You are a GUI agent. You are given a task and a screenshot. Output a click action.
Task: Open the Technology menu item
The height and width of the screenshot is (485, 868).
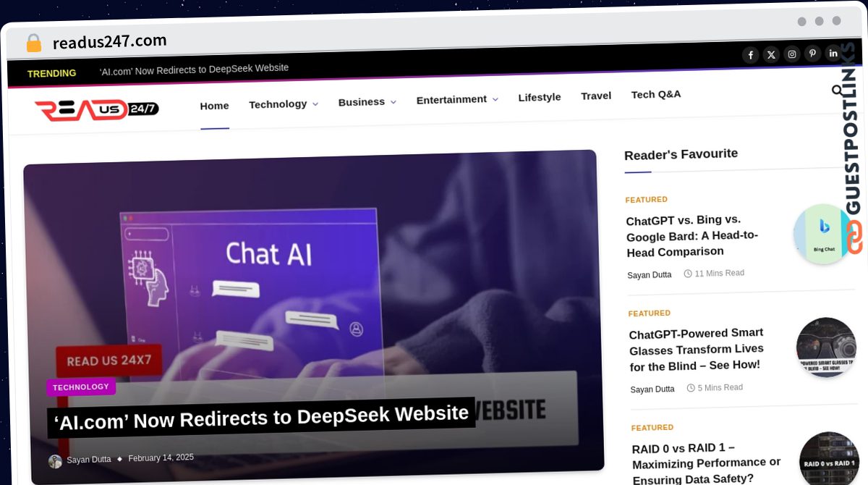[278, 104]
